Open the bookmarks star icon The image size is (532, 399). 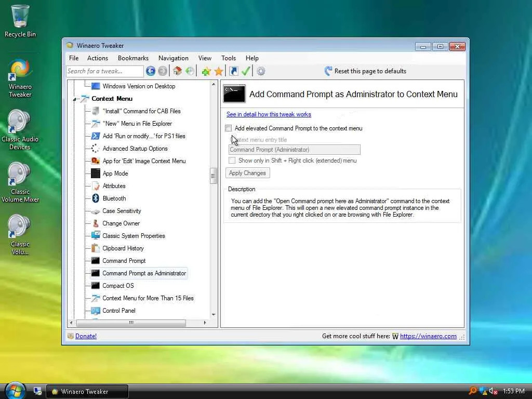[x=219, y=71]
